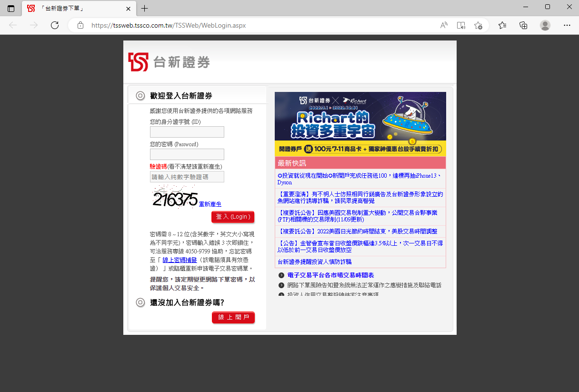Viewport: 579px width, 392px height.
Task: View site information lock icon
Action: tap(80, 25)
